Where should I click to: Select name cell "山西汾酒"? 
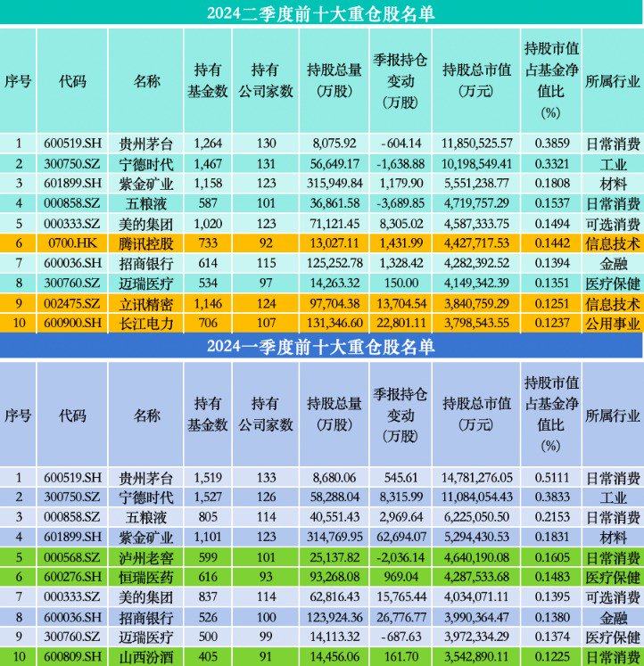click(x=146, y=657)
